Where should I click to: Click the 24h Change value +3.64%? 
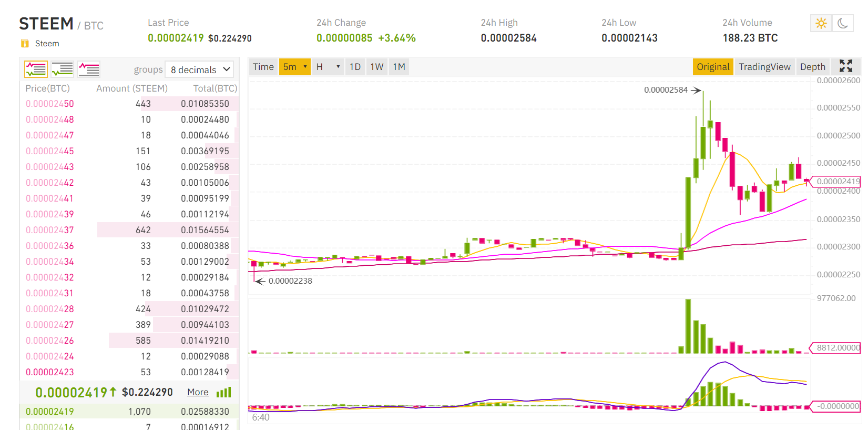pyautogui.click(x=397, y=38)
